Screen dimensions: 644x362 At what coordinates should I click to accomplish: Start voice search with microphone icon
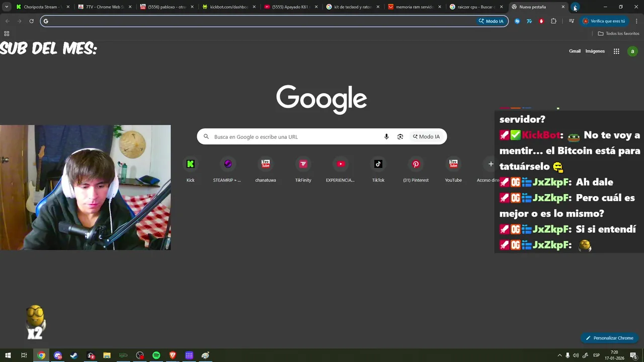(x=386, y=137)
